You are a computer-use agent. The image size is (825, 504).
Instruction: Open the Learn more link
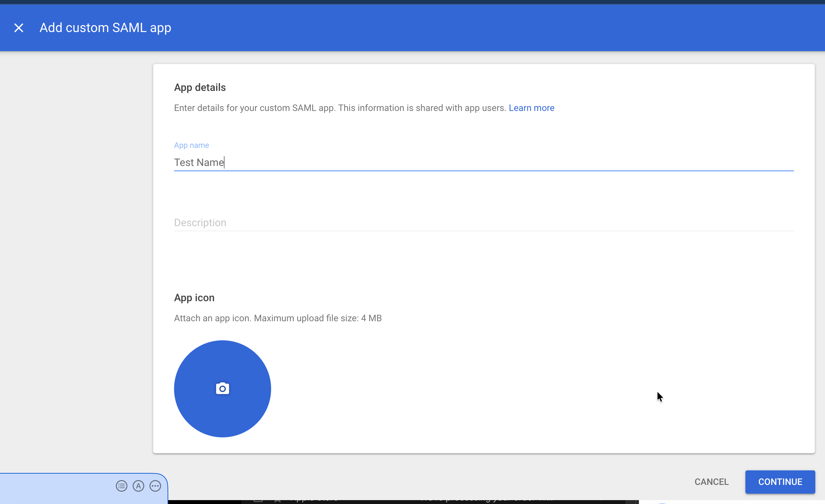click(531, 107)
